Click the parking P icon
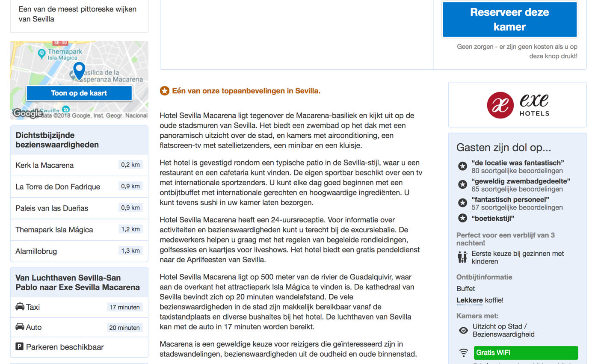The width and height of the screenshot is (592, 364). pyautogui.click(x=20, y=347)
